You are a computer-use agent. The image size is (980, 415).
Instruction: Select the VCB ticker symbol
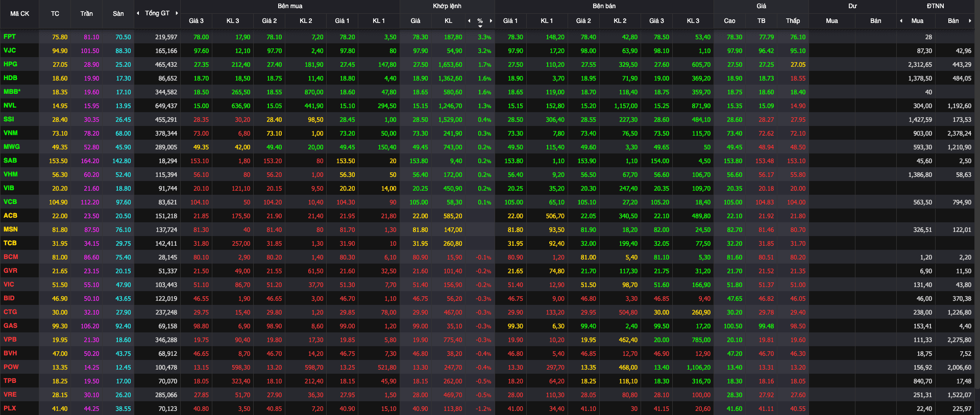point(10,202)
